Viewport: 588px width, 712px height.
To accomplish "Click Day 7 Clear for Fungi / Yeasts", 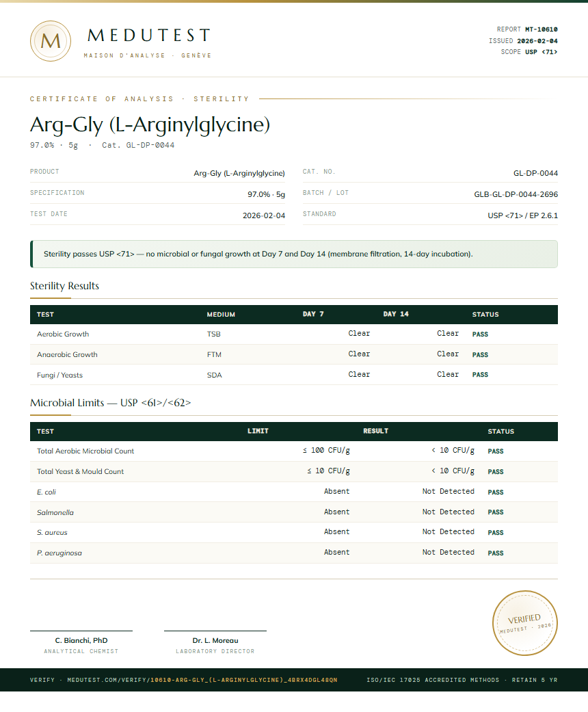I will point(359,374).
